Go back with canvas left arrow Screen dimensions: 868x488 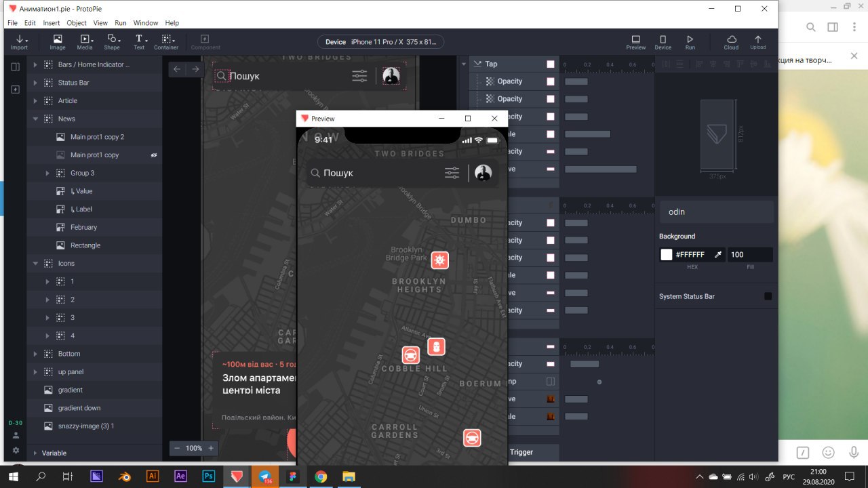point(177,69)
